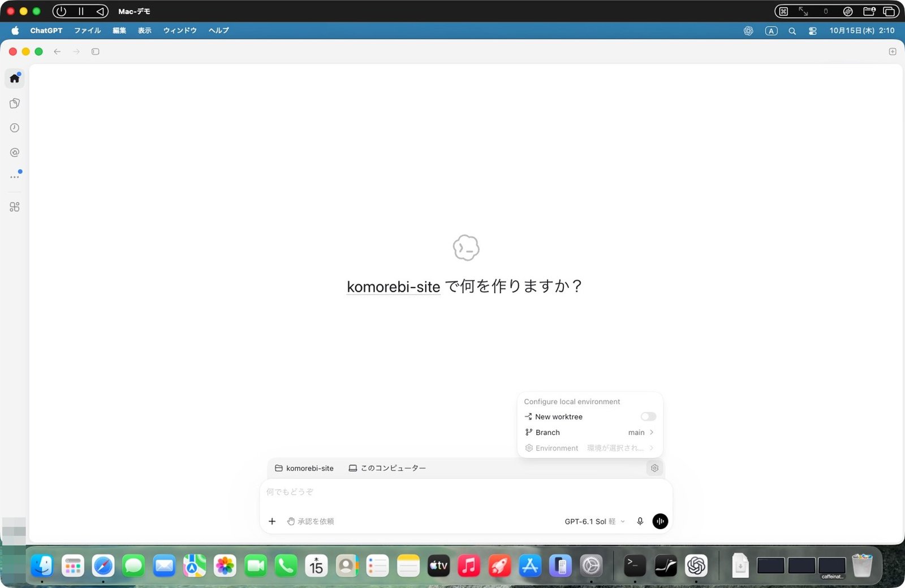The image size is (905, 588).
Task: Click the komorebi-site project name in heading
Action: point(393,287)
